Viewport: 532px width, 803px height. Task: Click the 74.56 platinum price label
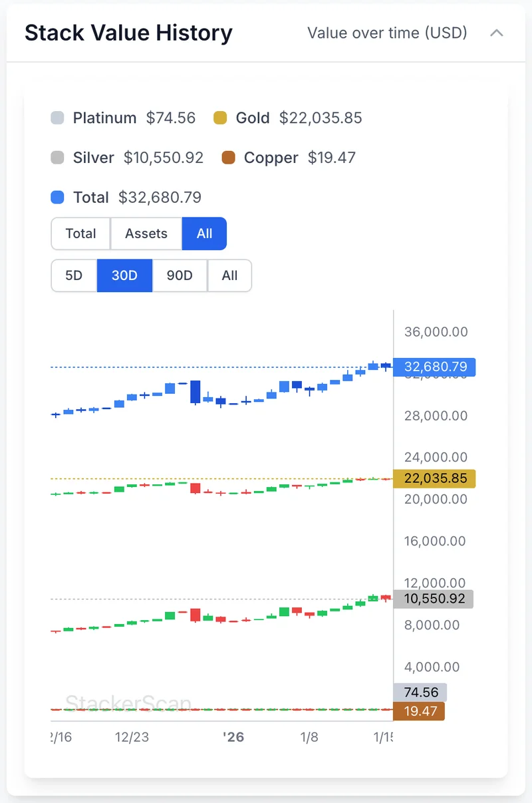(x=420, y=693)
